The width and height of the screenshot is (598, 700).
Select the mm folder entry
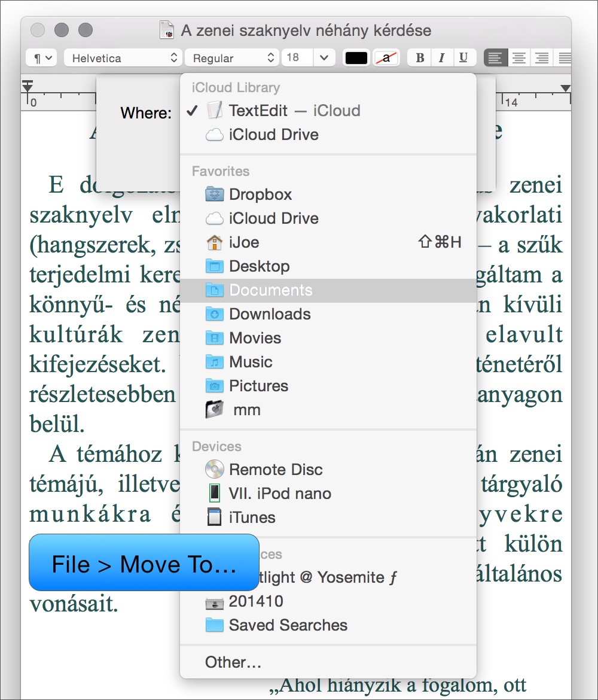coord(328,410)
